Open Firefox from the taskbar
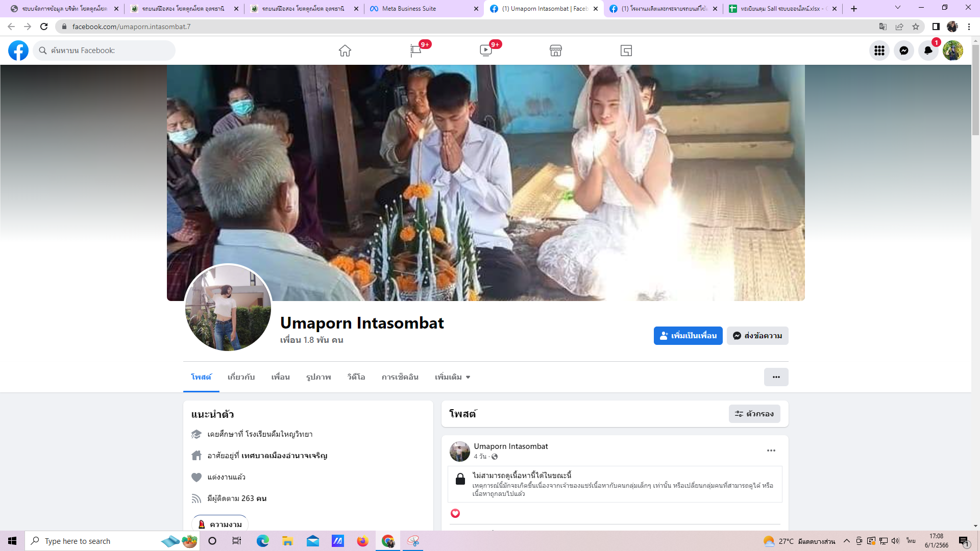The height and width of the screenshot is (551, 980). pos(362,541)
